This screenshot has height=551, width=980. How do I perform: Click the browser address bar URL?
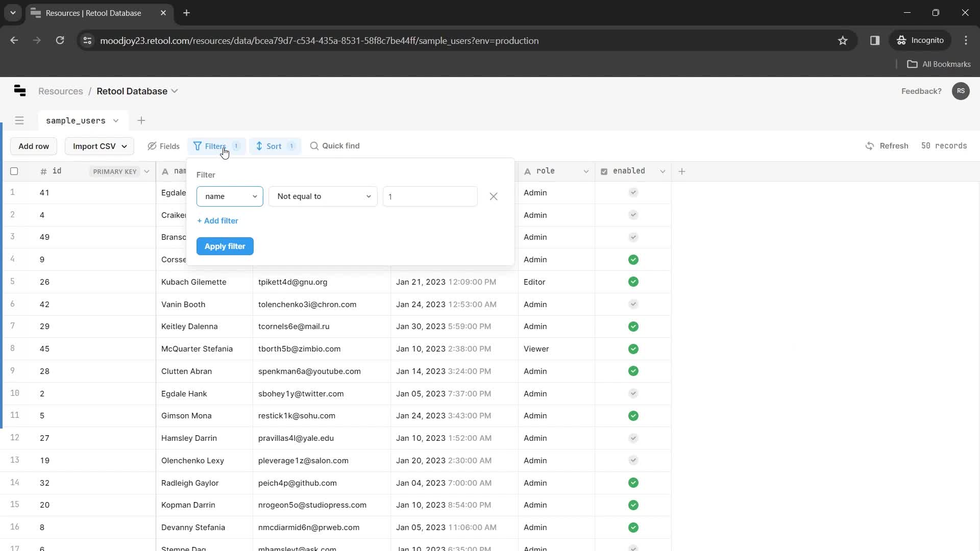click(x=319, y=40)
